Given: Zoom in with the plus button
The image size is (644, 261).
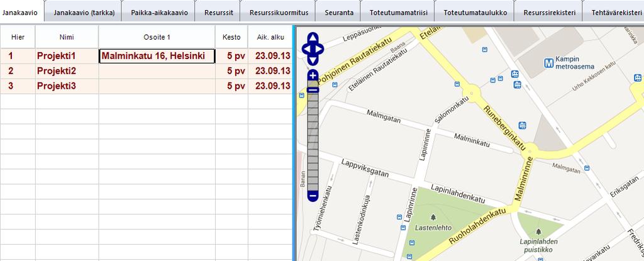Looking at the screenshot, I should [313, 75].
